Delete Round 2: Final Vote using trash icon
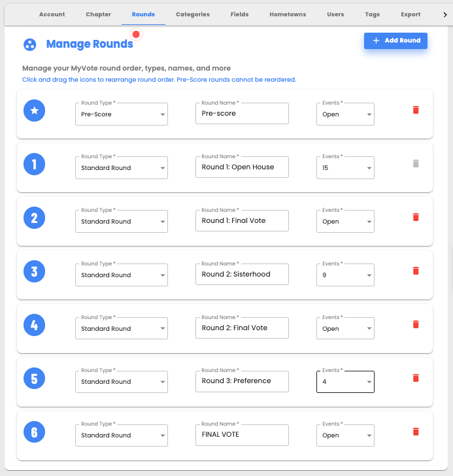 (x=416, y=324)
